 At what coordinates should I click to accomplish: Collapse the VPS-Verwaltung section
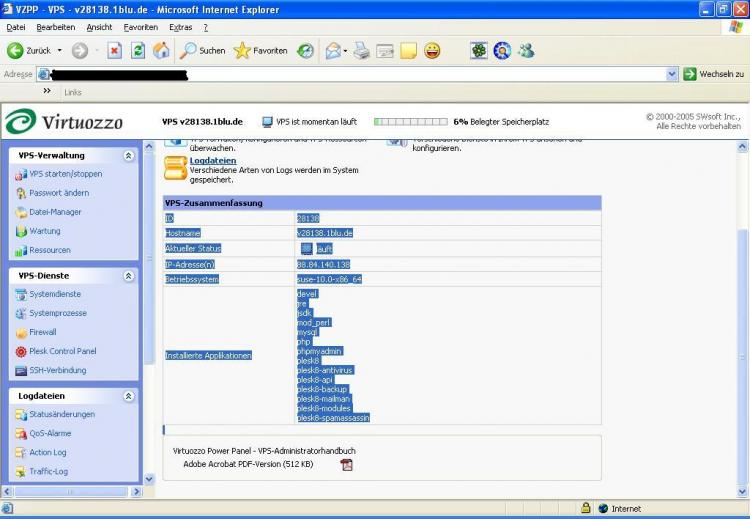(x=128, y=155)
